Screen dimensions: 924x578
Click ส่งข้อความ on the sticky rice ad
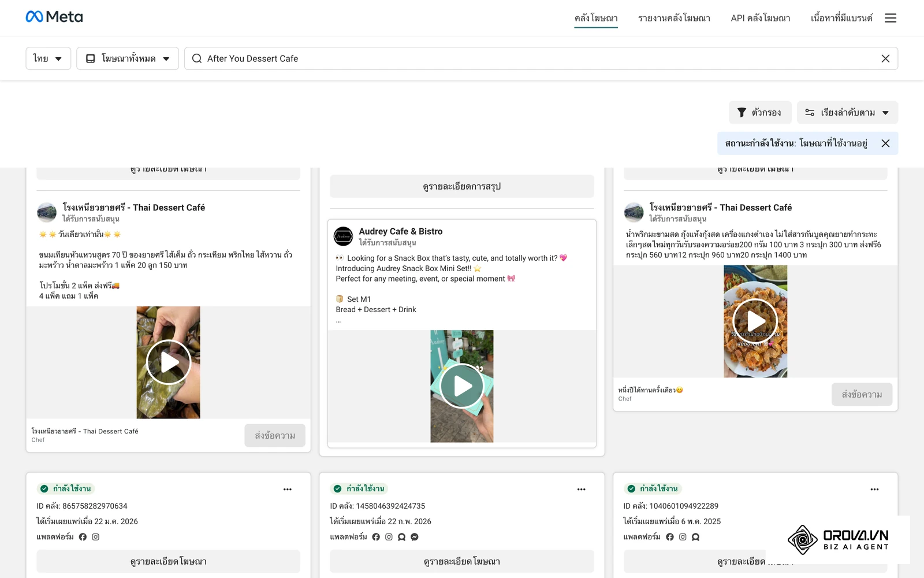click(x=275, y=435)
